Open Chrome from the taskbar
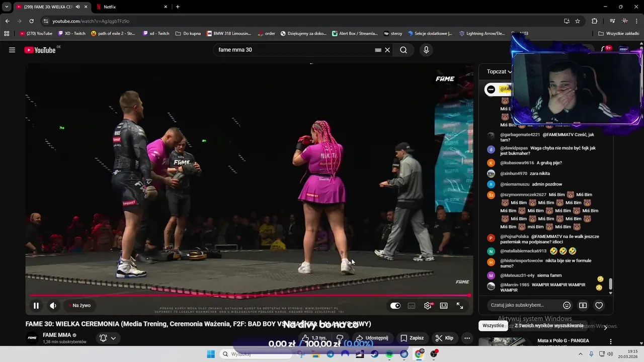This screenshot has width=644, height=362. 419,354
